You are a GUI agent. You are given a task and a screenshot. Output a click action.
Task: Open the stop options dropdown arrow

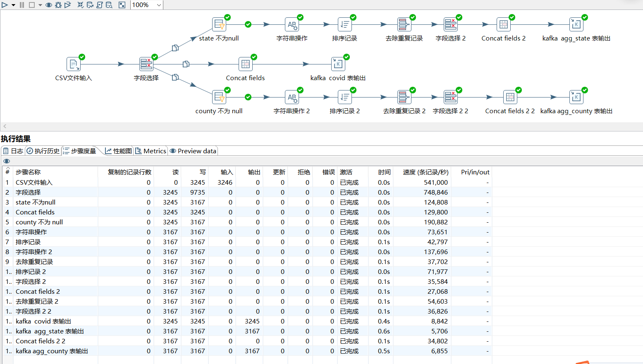[40, 5]
